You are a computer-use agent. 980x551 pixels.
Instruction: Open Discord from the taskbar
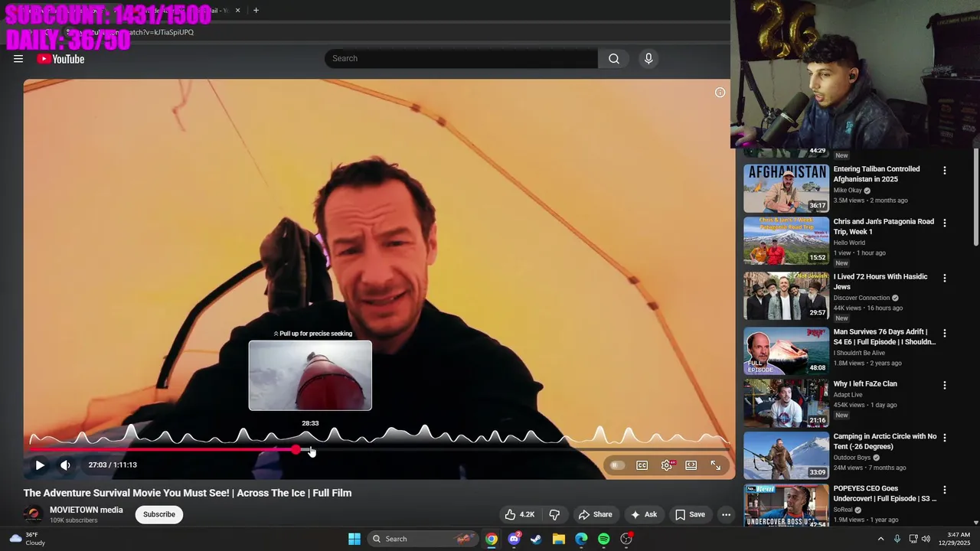[x=514, y=539]
